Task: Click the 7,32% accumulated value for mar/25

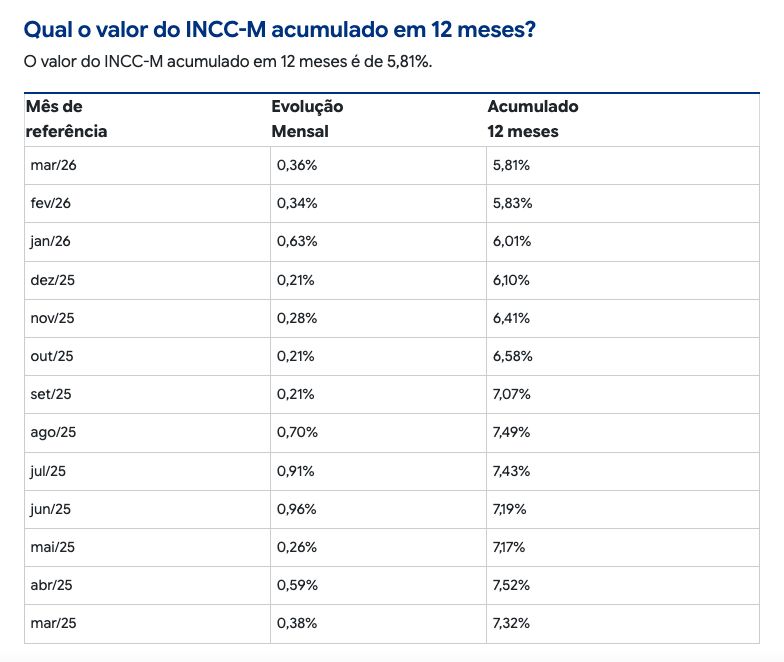Action: pyautogui.click(x=512, y=623)
